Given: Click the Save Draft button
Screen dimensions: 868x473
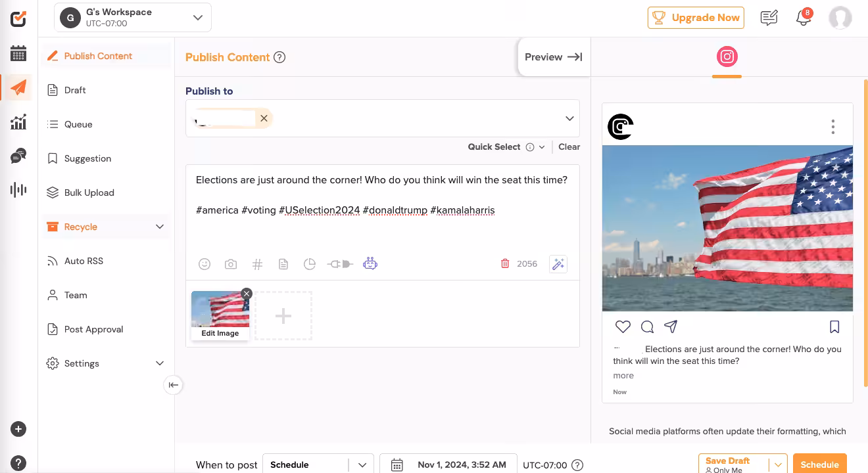Looking at the screenshot, I should [734, 464].
